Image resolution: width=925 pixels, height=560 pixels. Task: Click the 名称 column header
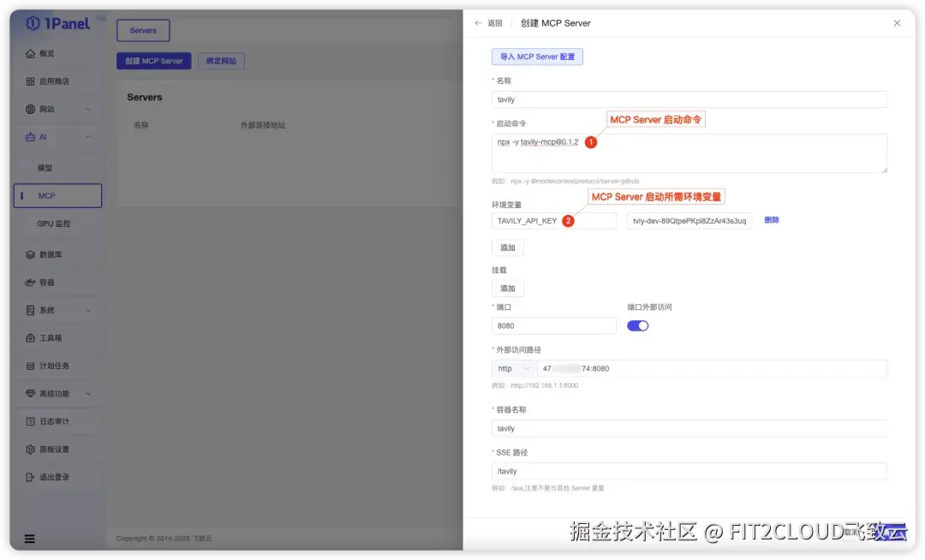click(x=141, y=125)
